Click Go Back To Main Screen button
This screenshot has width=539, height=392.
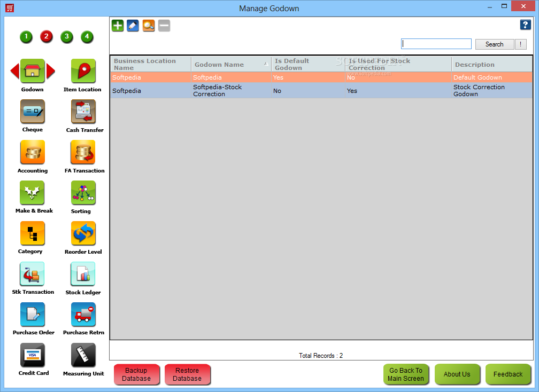406,374
